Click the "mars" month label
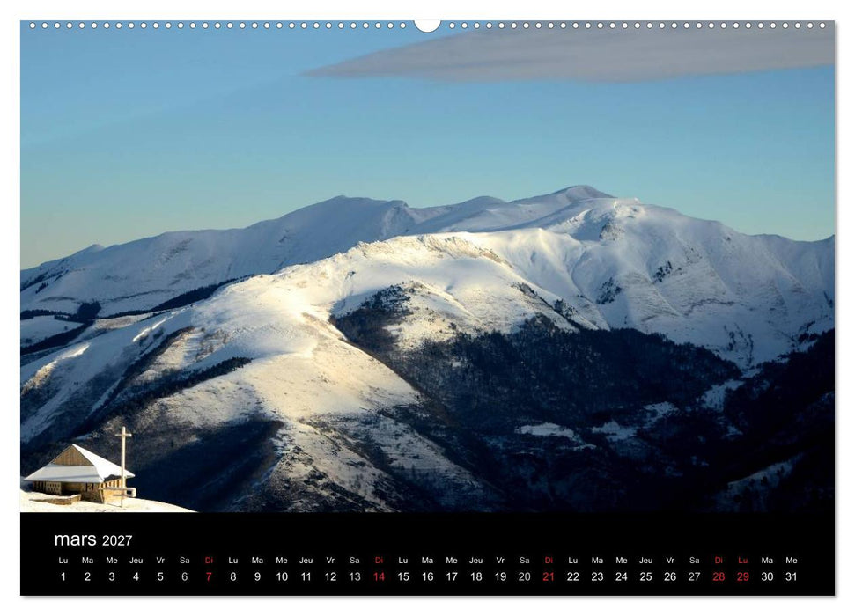Screen dimensions: 855x616 75,539
